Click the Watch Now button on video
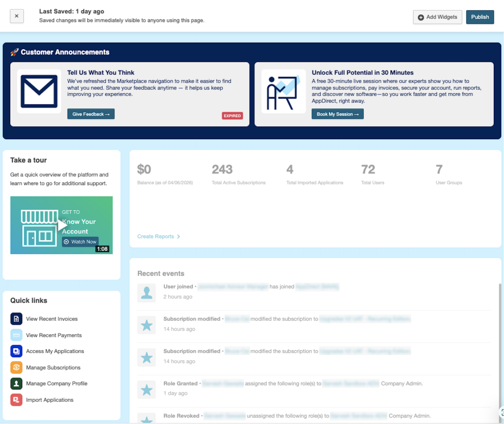Viewport: 504px width, 424px height. [x=80, y=242]
